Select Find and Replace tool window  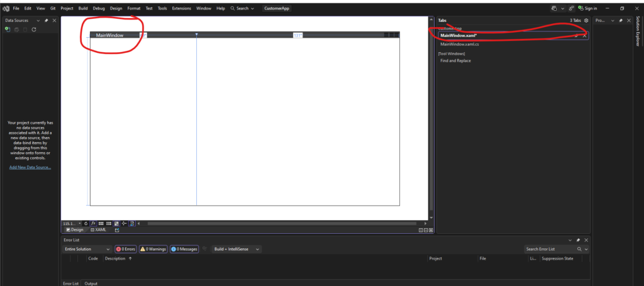coord(455,61)
